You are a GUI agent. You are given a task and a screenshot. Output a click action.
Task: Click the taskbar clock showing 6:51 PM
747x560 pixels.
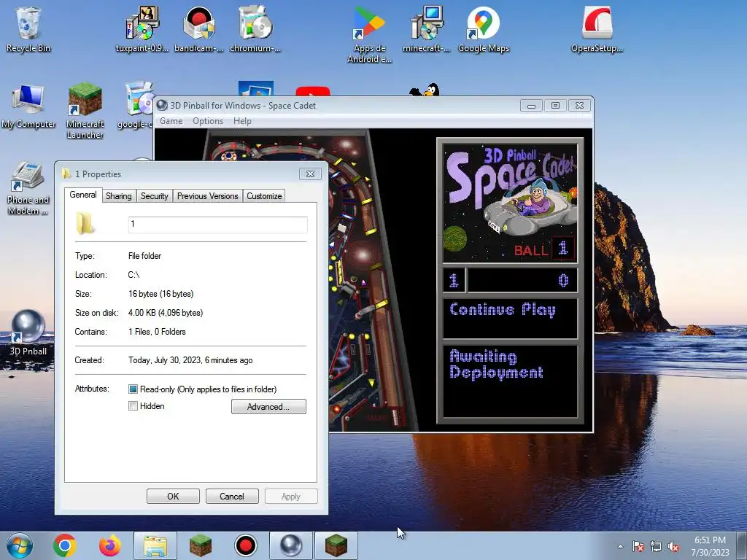coord(710,545)
